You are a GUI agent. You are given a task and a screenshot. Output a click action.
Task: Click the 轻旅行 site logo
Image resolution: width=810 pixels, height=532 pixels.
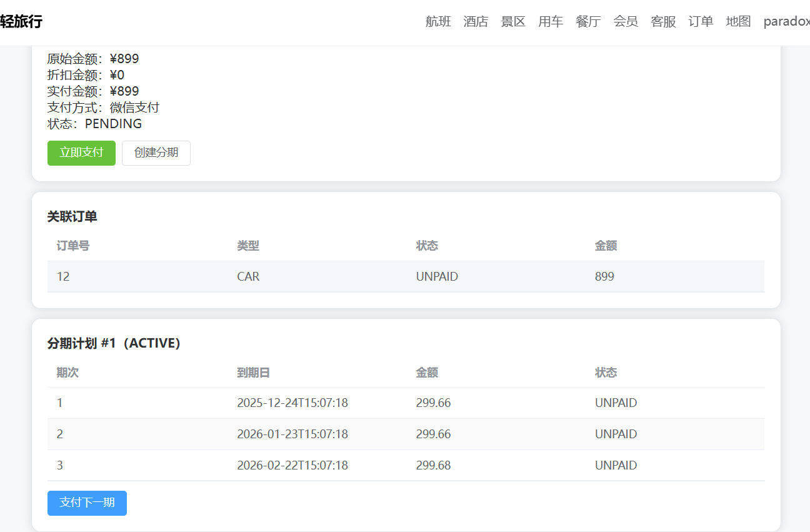pyautogui.click(x=22, y=22)
